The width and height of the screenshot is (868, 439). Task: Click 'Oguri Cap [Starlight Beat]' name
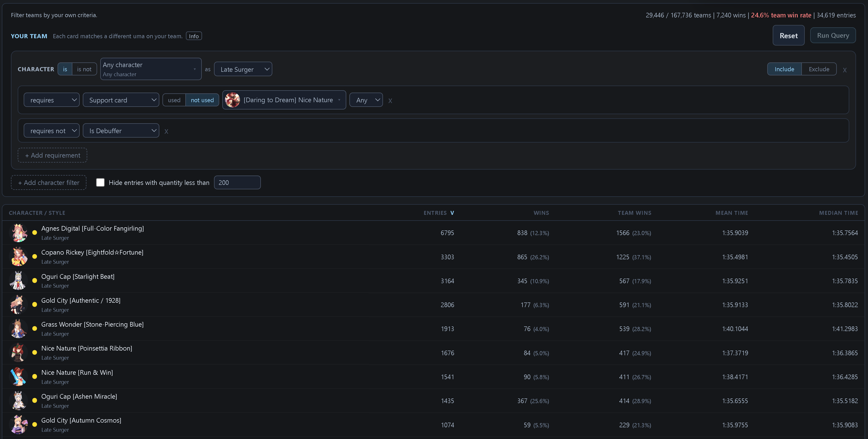(78, 276)
